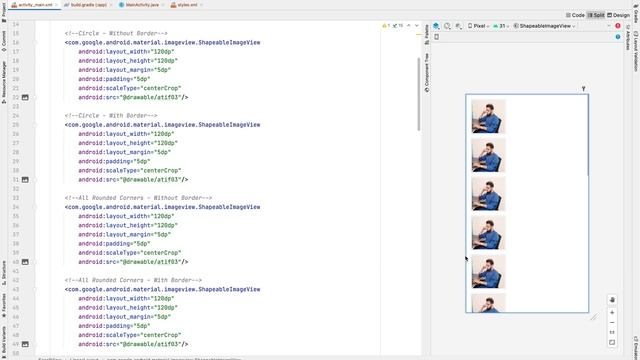Select the third image in layout preview
The image size is (640, 360).
(488, 194)
